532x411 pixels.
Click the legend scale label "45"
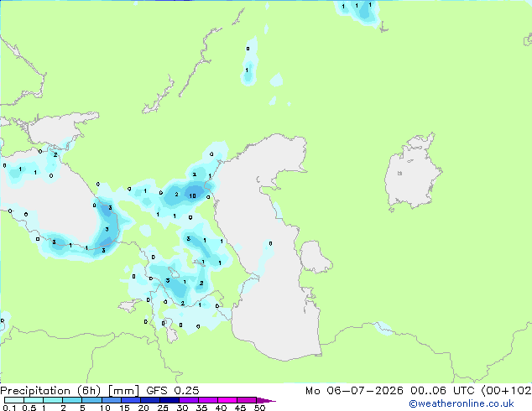240,408
